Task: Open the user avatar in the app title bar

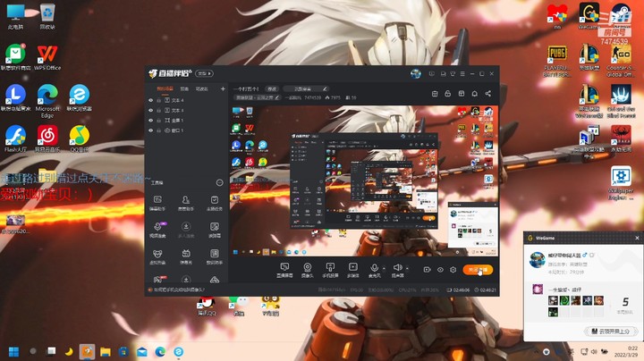Action: click(416, 74)
